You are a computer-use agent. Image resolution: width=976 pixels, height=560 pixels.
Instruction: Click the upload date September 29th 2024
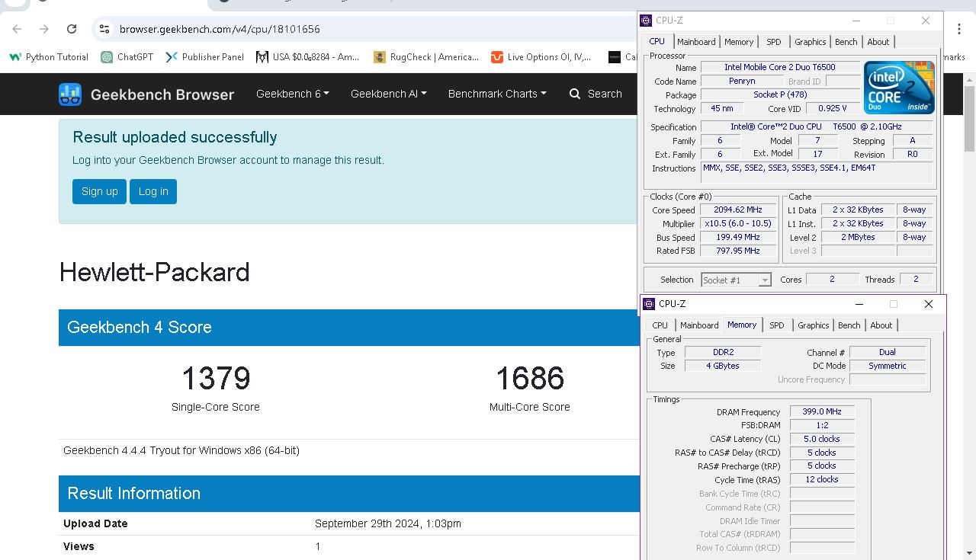pos(388,523)
